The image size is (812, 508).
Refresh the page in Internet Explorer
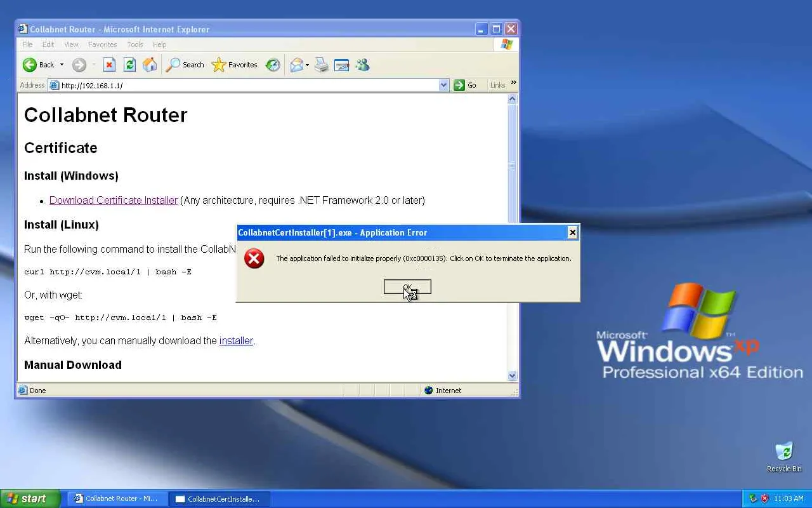coord(129,65)
